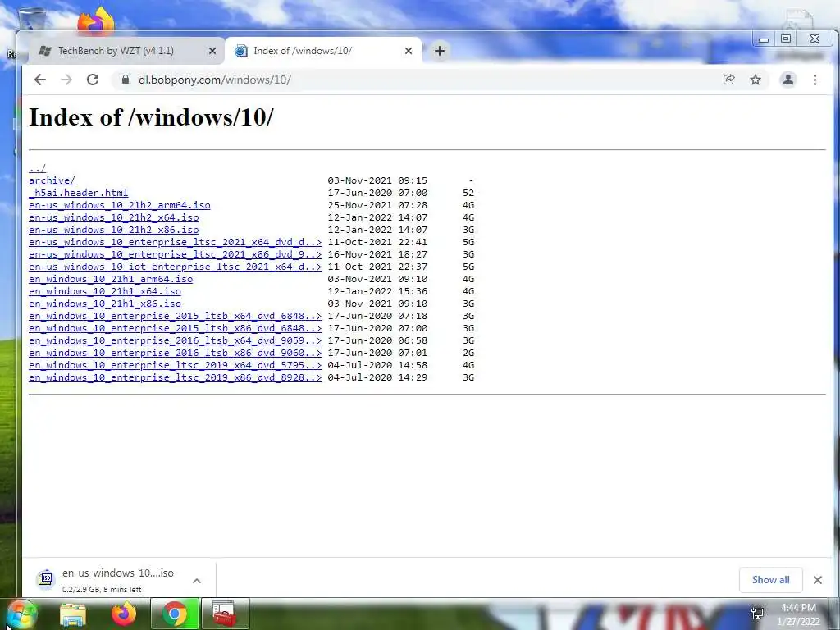The height and width of the screenshot is (630, 840).
Task: Click enterprise ltsc 2021 x86 dvd link
Action: point(176,254)
